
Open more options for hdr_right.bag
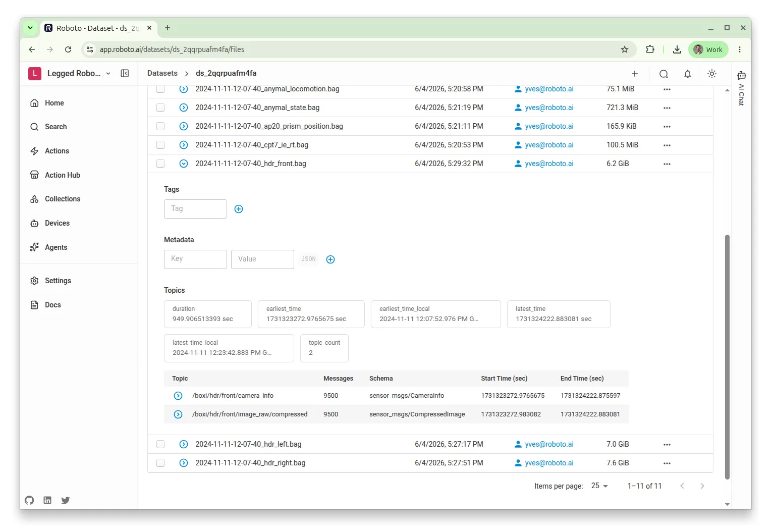(667, 463)
